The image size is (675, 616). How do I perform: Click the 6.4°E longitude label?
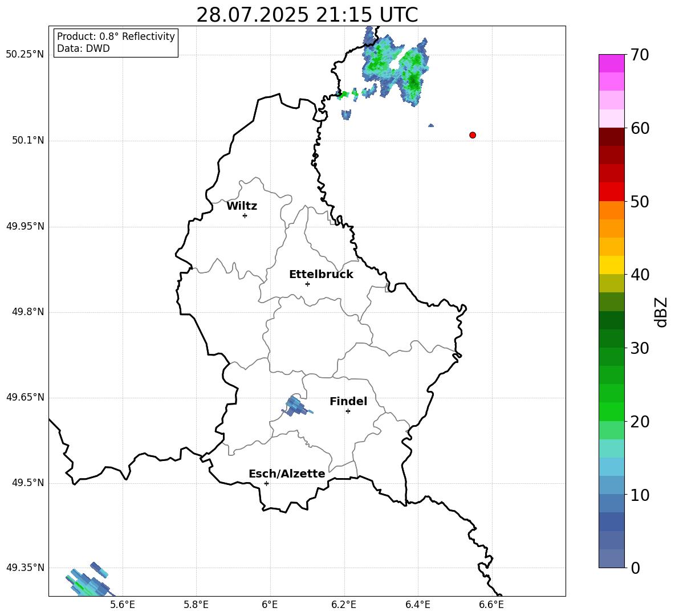tap(417, 605)
